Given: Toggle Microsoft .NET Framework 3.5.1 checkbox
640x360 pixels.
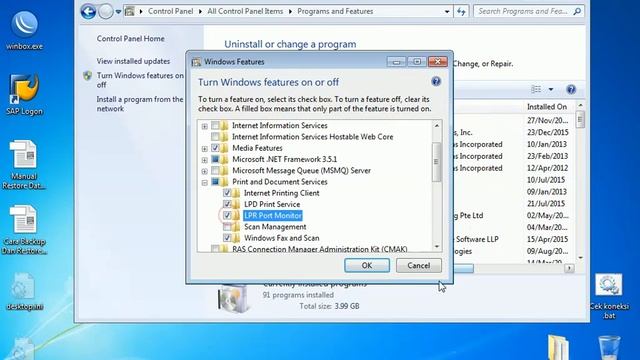Looking at the screenshot, I should point(215,159).
